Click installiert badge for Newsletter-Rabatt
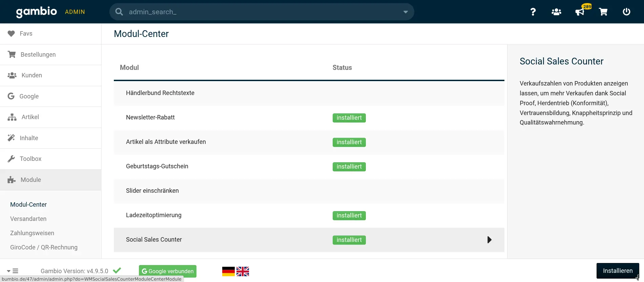 tap(349, 118)
